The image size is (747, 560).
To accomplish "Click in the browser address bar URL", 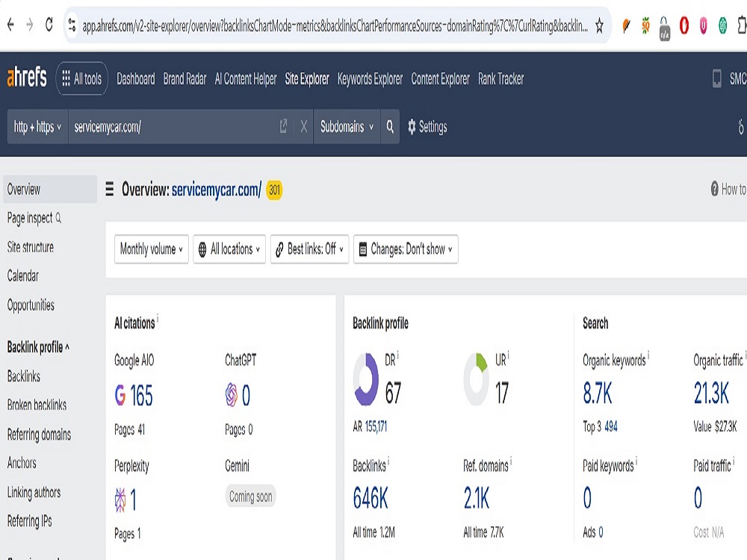I will 335,25.
